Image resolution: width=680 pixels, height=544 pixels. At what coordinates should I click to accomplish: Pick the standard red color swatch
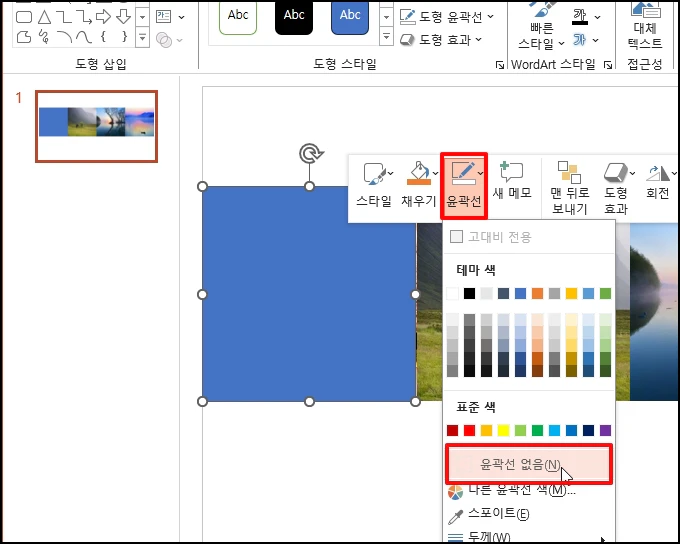coord(469,430)
